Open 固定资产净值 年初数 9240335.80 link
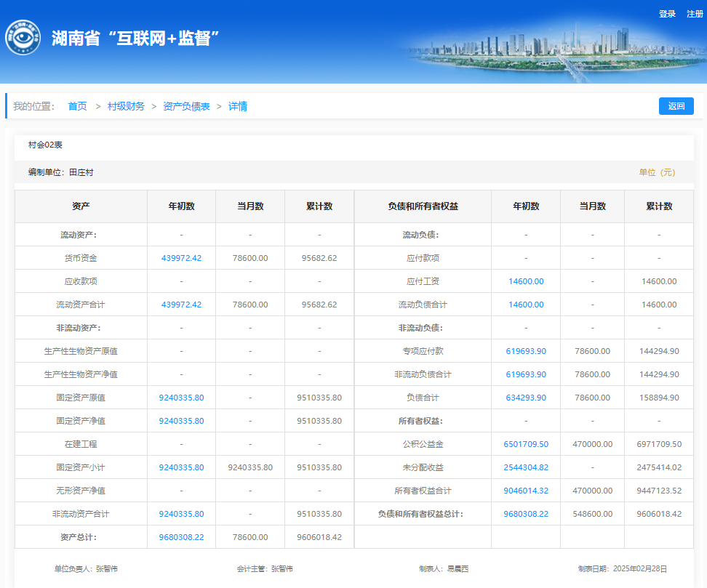This screenshot has width=707, height=588. tap(181, 421)
